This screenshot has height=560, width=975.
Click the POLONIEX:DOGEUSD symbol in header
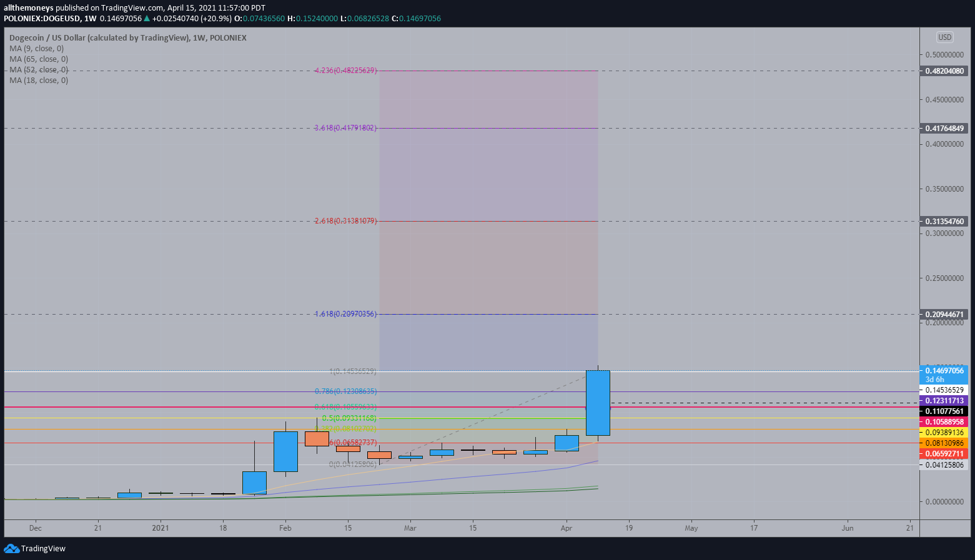[42, 19]
